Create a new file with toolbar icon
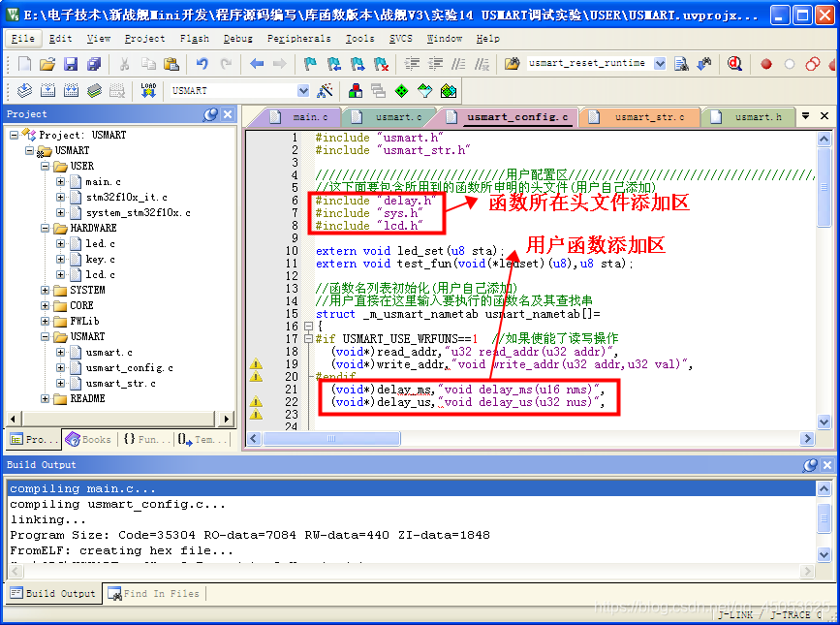The image size is (840, 625). click(x=24, y=64)
